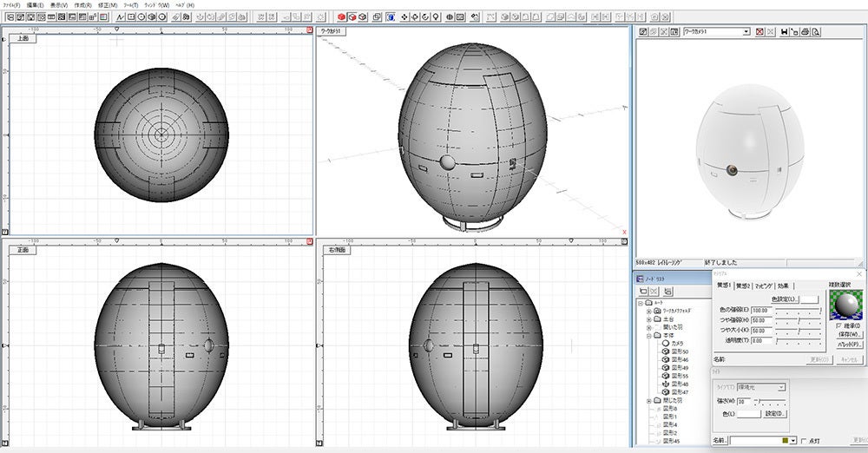Close the 上面 viewport with its red corner button
Viewport: 868px width, 453px height.
click(x=309, y=30)
